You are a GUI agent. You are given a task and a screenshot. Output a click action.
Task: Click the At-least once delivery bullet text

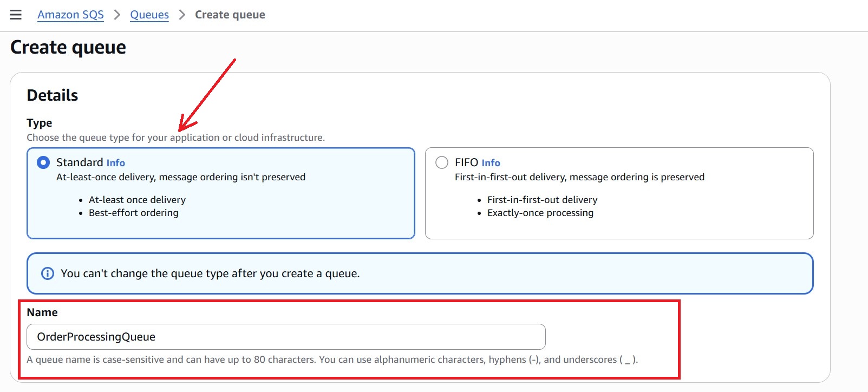pyautogui.click(x=137, y=200)
